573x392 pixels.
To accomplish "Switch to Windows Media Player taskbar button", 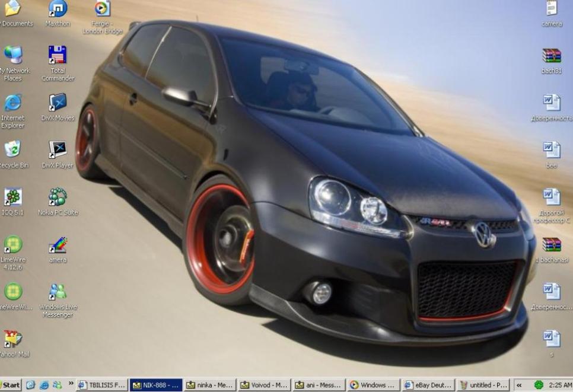I will tap(373, 385).
